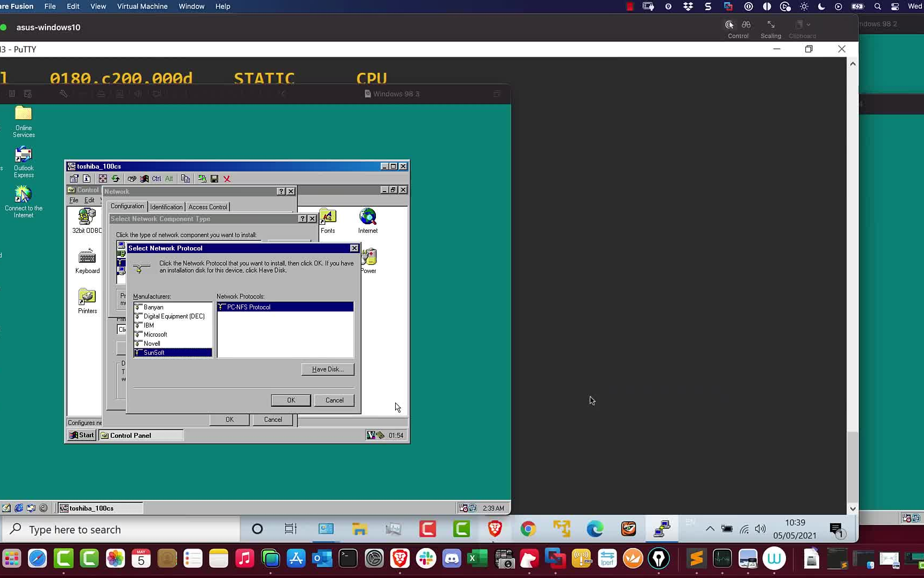Toggle the Ctrl key in VNC toolbar
This screenshot has height=578, width=924.
156,179
